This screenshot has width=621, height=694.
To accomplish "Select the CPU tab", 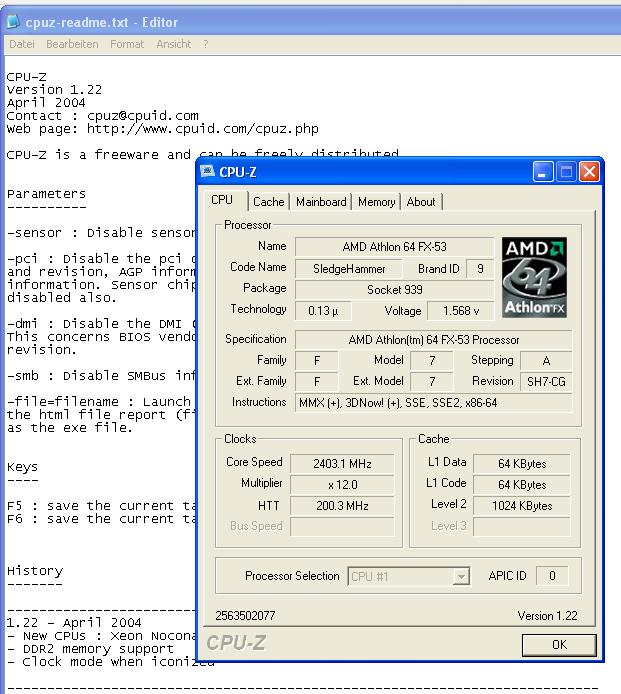I will point(222,200).
